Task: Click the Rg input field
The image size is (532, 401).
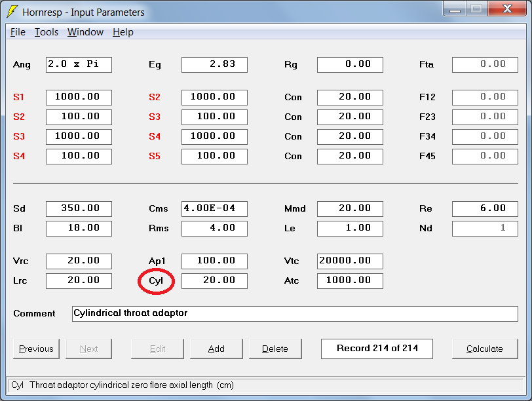Action: pos(350,65)
